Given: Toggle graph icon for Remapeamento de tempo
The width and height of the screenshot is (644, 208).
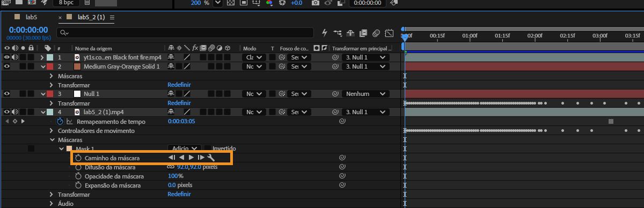Looking at the screenshot, I should [x=69, y=121].
